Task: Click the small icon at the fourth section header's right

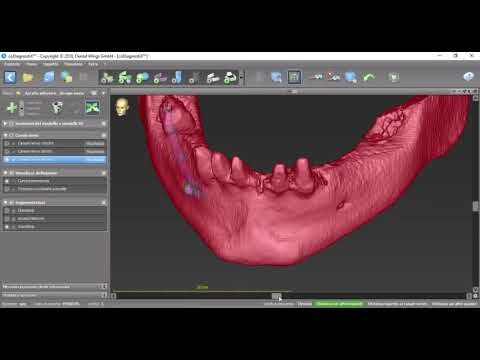Action: click(104, 203)
